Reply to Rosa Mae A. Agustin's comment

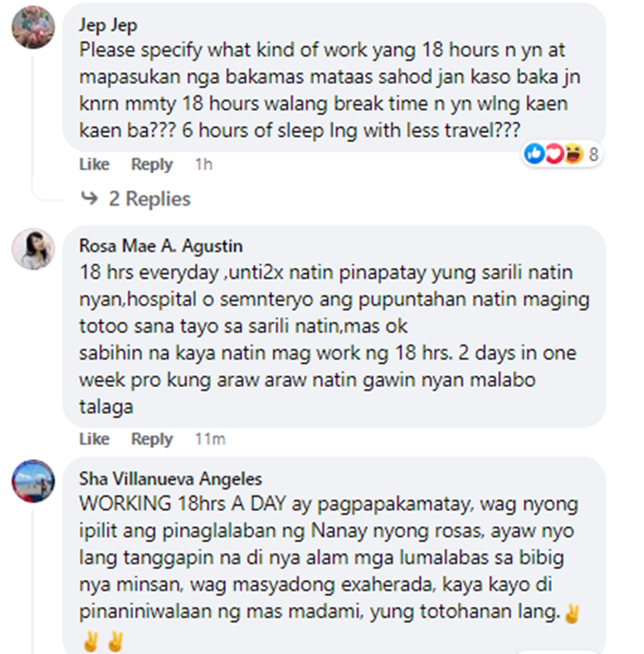[152, 439]
